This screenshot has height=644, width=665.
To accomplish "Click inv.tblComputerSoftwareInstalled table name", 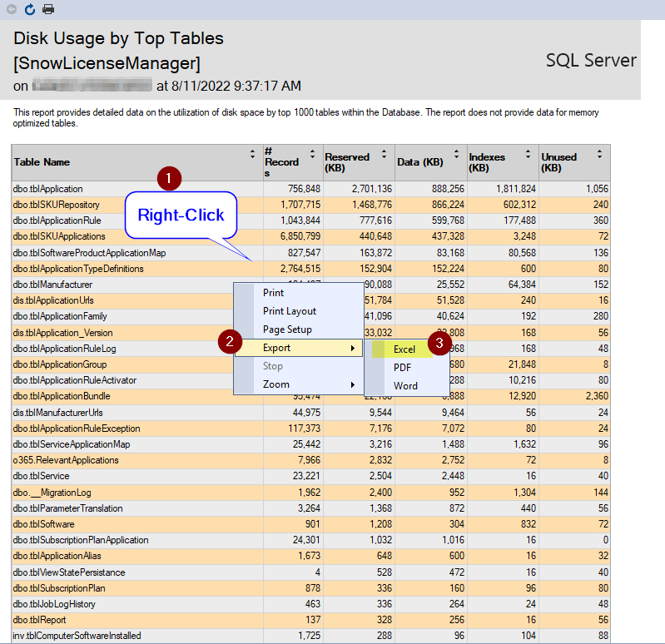I will click(77, 636).
